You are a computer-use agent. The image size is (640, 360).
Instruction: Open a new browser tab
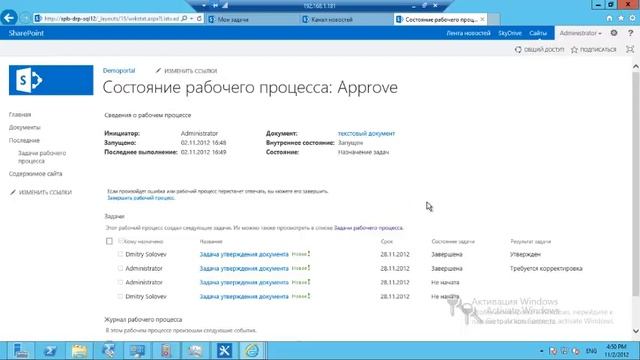[494, 19]
